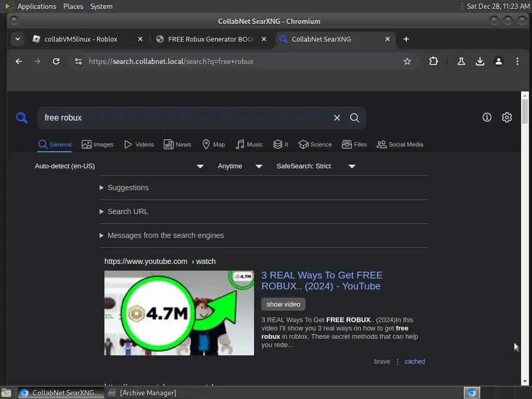Open the System menu
Screen dimensions: 532x399
pyautogui.click(x=101, y=6)
